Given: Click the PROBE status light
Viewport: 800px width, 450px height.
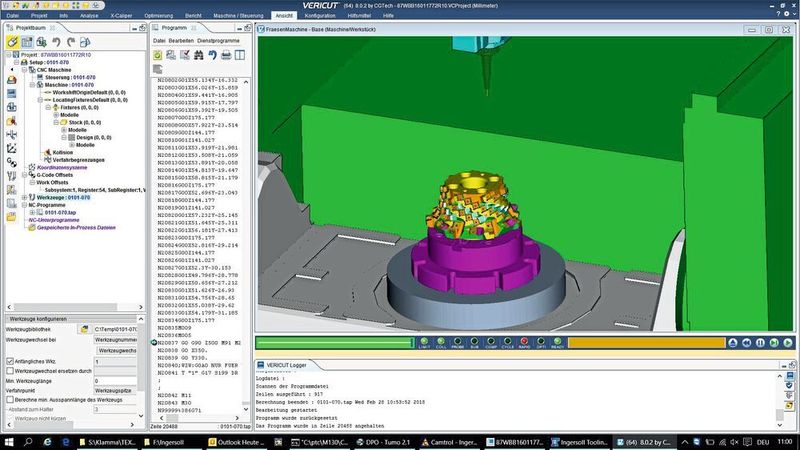Looking at the screenshot, I should 458,342.
